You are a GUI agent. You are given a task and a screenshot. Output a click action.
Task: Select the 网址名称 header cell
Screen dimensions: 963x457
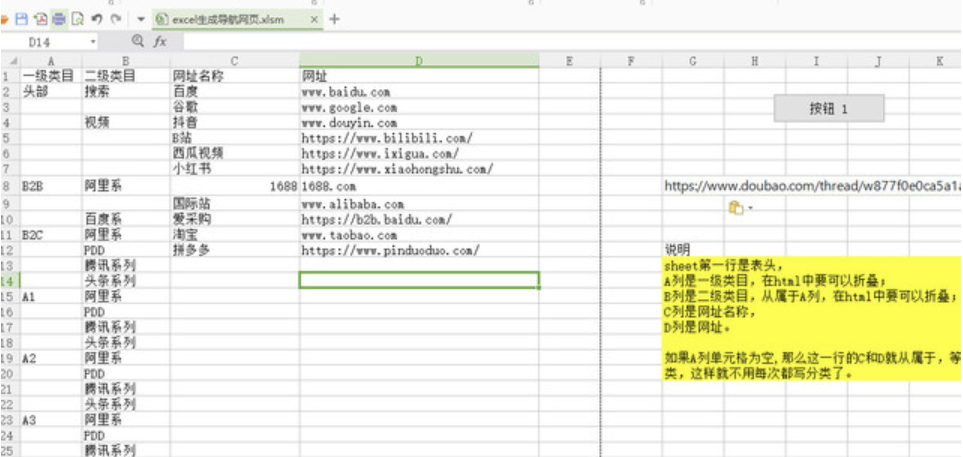click(235, 76)
